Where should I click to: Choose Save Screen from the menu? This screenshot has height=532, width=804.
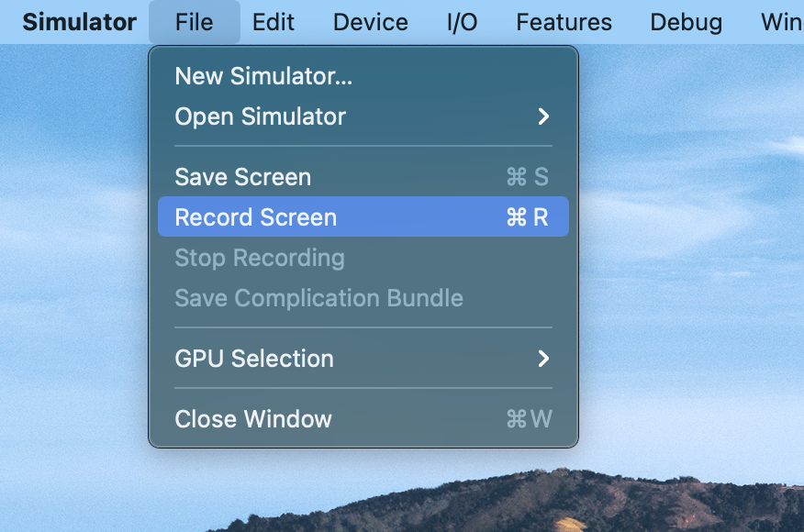point(243,177)
